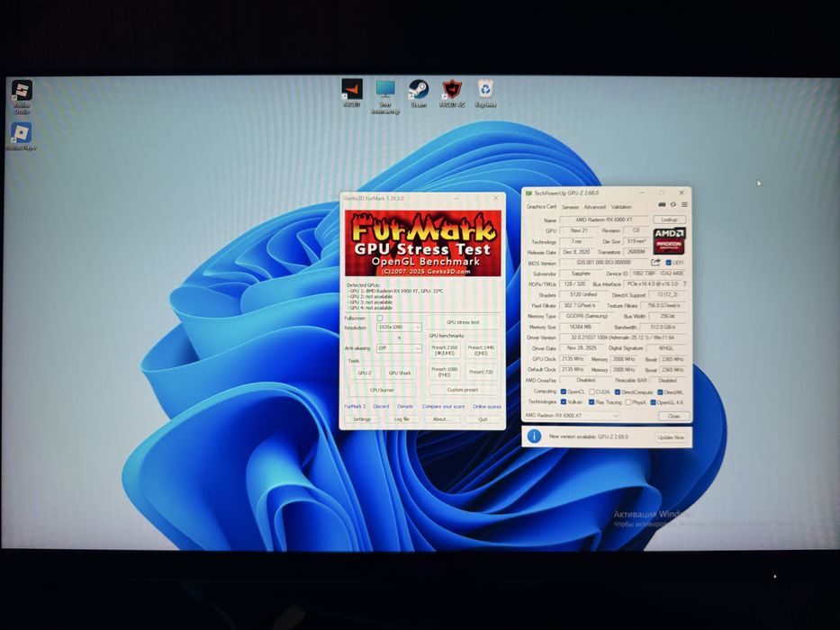Toggle the Fullscreen checkbox in FurMark
The width and height of the screenshot is (840, 630).
click(380, 318)
